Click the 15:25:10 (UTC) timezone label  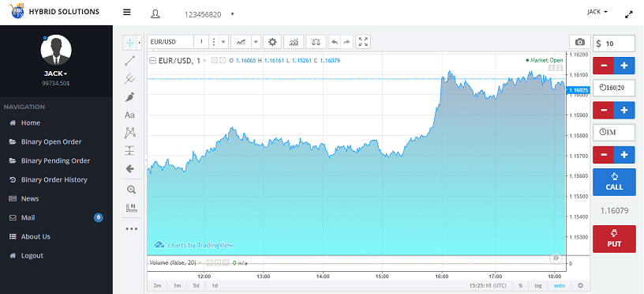pyautogui.click(x=489, y=285)
